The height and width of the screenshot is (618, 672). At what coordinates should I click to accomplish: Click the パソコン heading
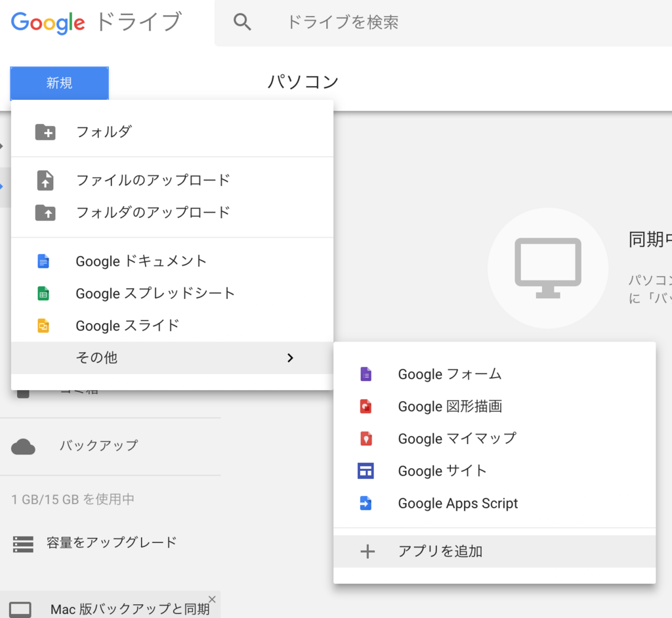click(303, 81)
